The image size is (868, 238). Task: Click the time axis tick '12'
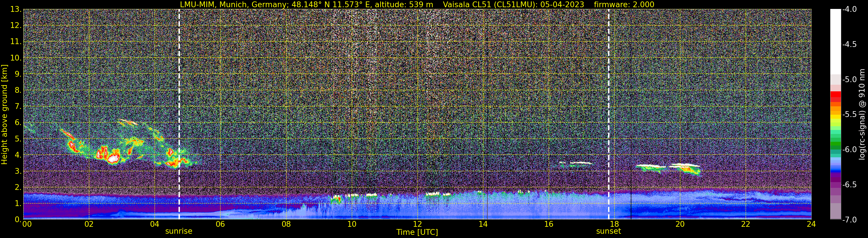click(417, 224)
